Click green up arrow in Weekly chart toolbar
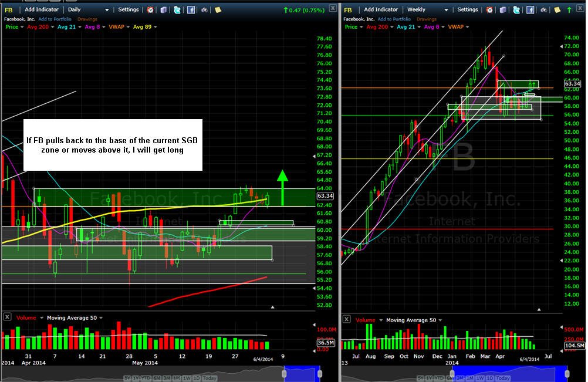The width and height of the screenshot is (588, 382). point(569,10)
